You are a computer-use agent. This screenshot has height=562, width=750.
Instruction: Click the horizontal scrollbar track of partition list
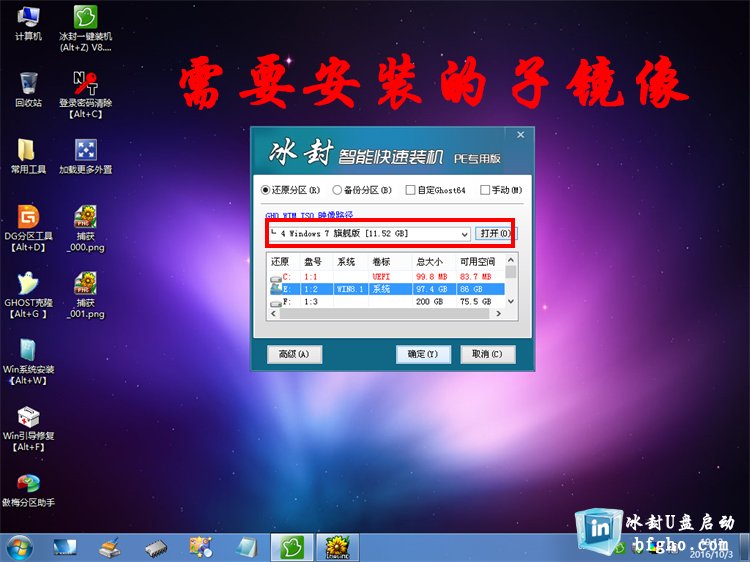[x=386, y=314]
